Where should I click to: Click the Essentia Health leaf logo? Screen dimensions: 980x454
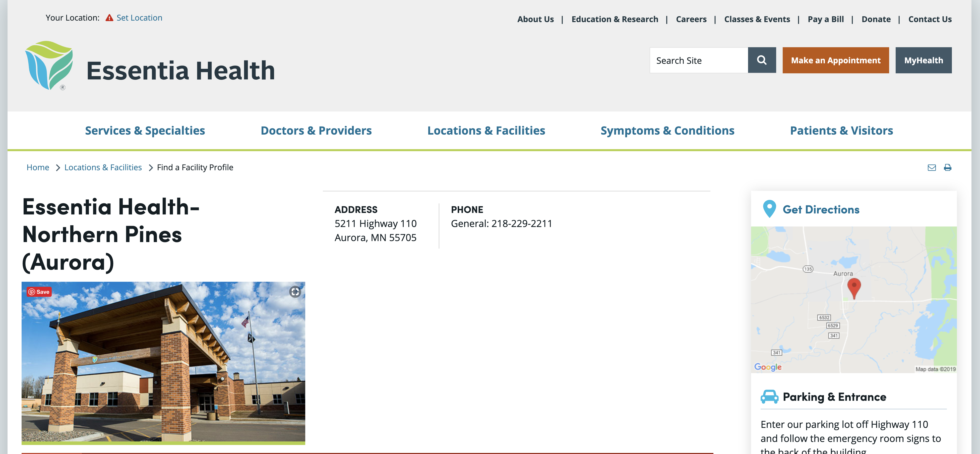pos(49,66)
